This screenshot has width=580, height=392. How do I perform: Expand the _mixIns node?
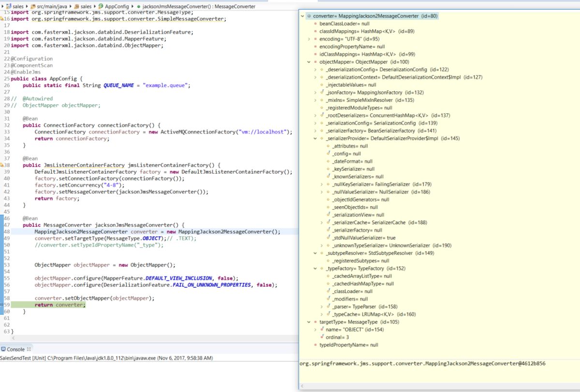315,100
